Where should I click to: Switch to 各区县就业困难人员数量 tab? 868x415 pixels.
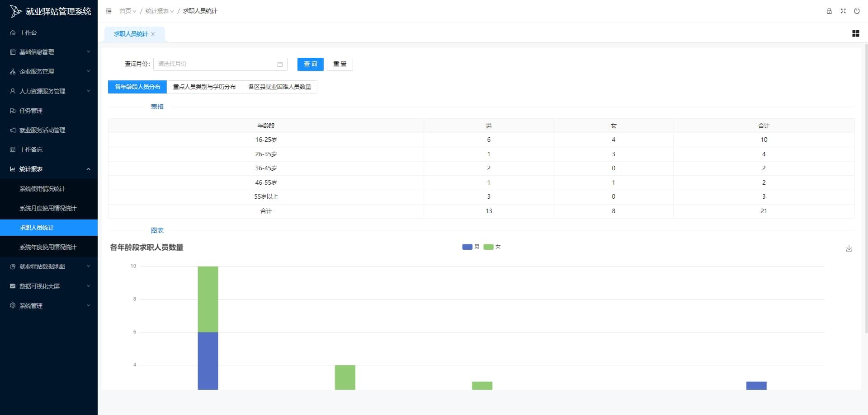(x=280, y=87)
